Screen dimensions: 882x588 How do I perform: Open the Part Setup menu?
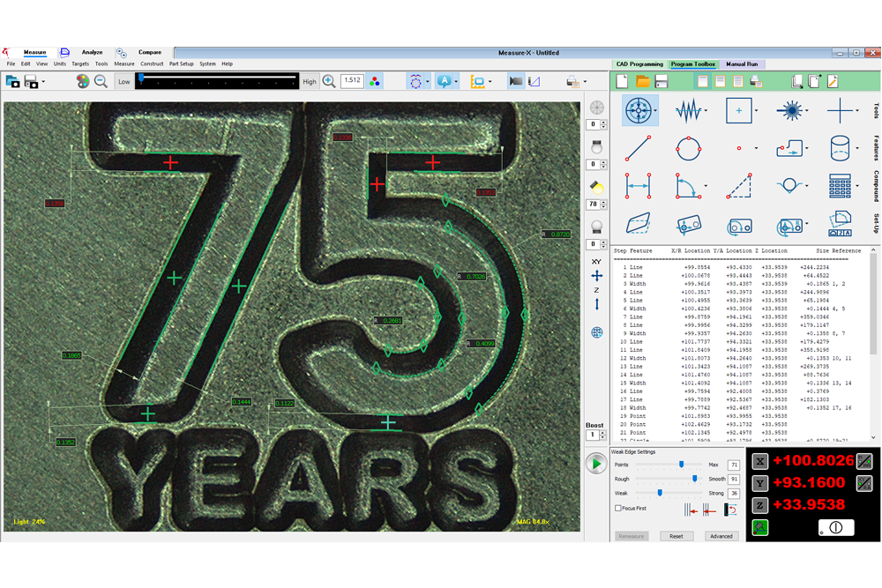182,64
